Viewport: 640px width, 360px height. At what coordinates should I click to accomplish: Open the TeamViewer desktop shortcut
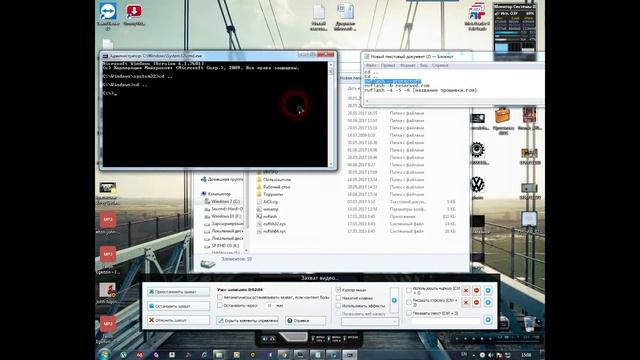coord(108,16)
